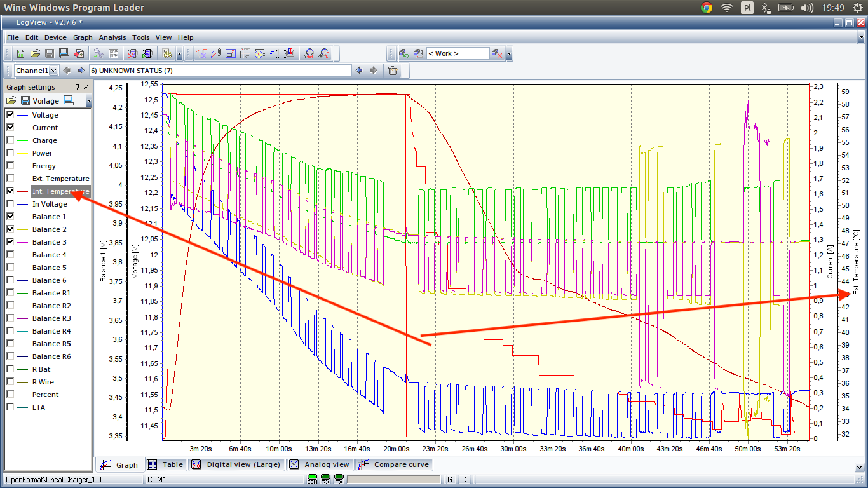Screen dimensions: 868x488
Task: Click the blue next-record arrow beside Channel1
Action: 81,71
